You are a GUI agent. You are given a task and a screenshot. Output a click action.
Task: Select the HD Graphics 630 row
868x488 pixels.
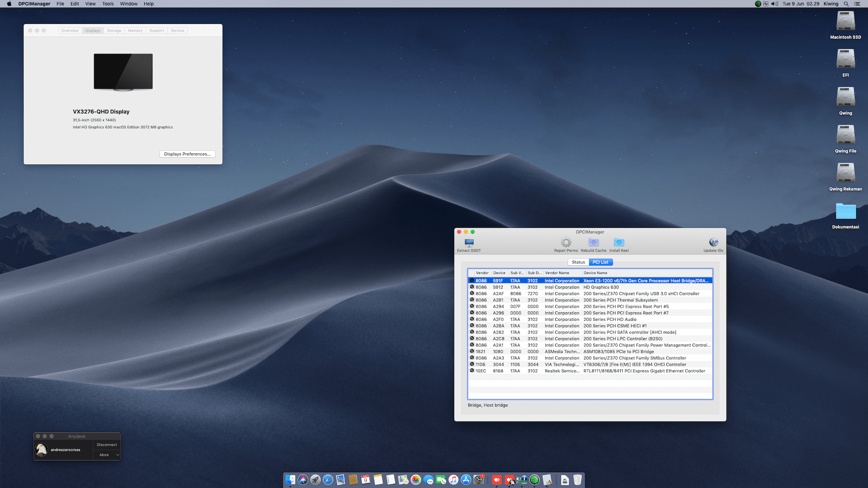pyautogui.click(x=601, y=287)
